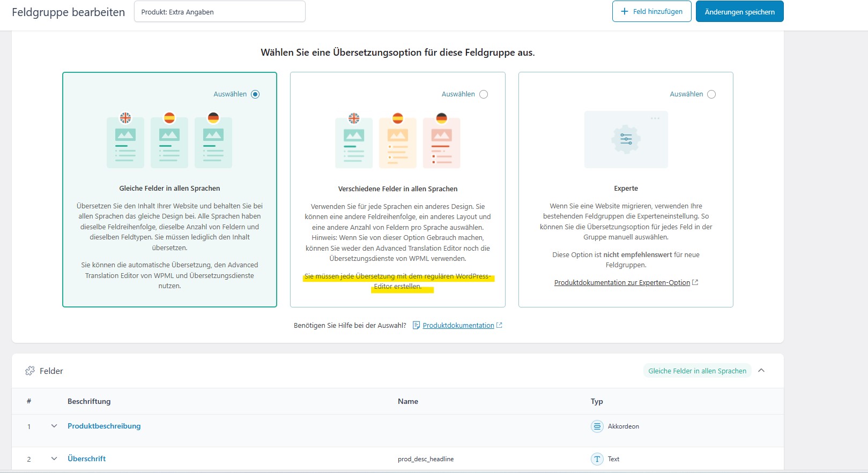Image resolution: width=868 pixels, height=473 pixels.
Task: Click row number 1 in fields table
Action: [29, 427]
